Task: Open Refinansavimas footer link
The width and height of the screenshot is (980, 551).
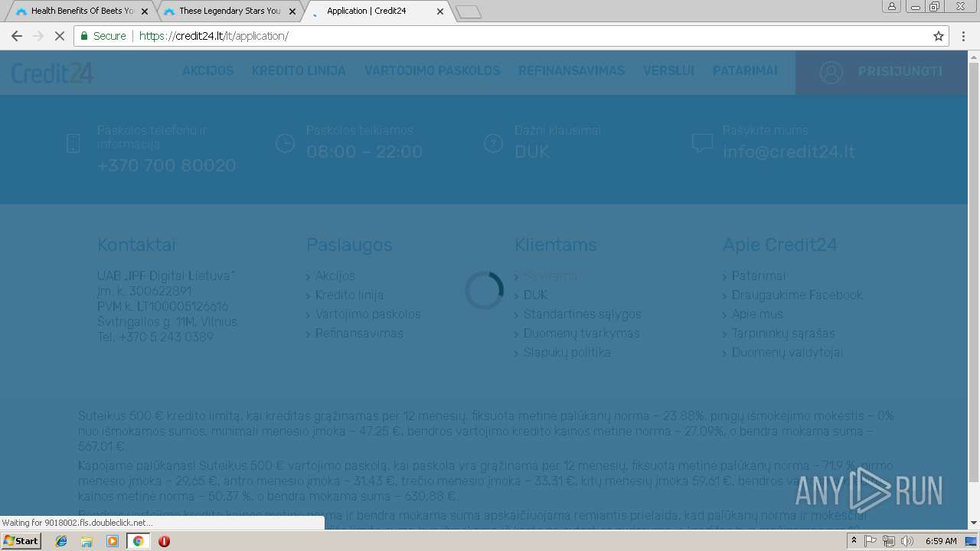Action: tap(358, 334)
